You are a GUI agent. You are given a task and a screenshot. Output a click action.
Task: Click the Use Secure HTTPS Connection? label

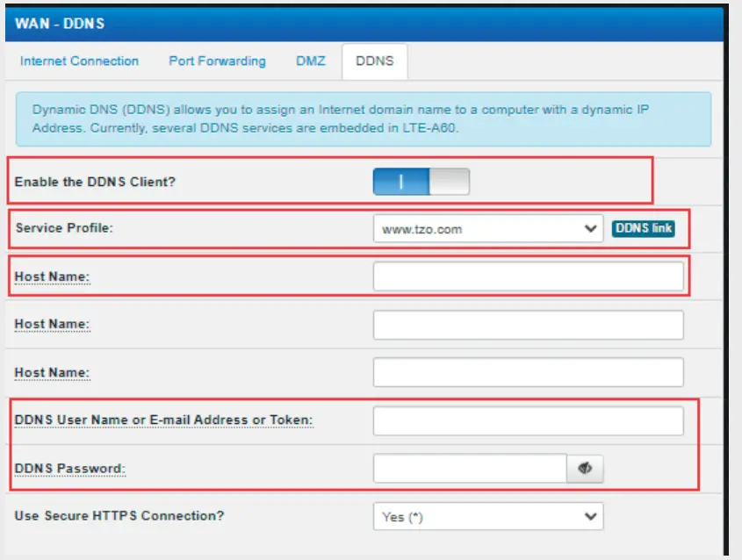[x=119, y=515]
